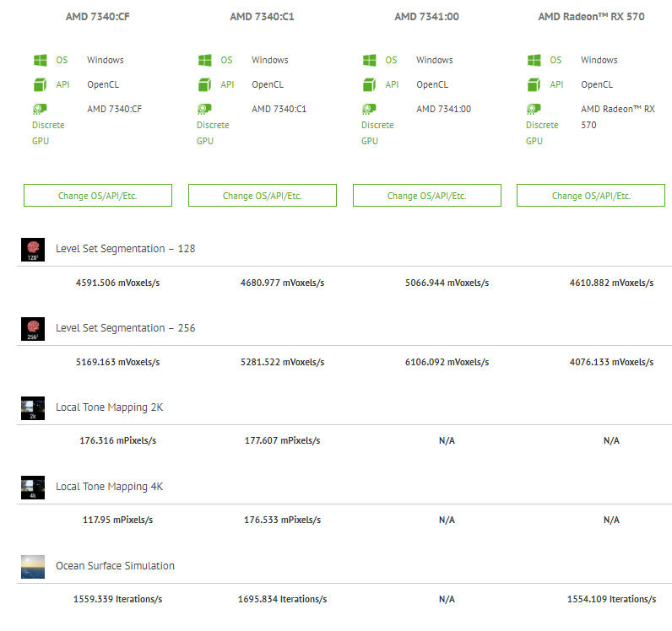Click Windows logo icon under AMD 7340:CF
This screenshot has height=631, width=672.
point(41,60)
